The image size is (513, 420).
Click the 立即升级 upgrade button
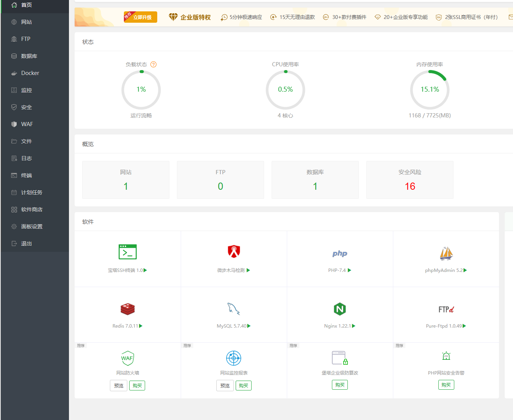[141, 17]
